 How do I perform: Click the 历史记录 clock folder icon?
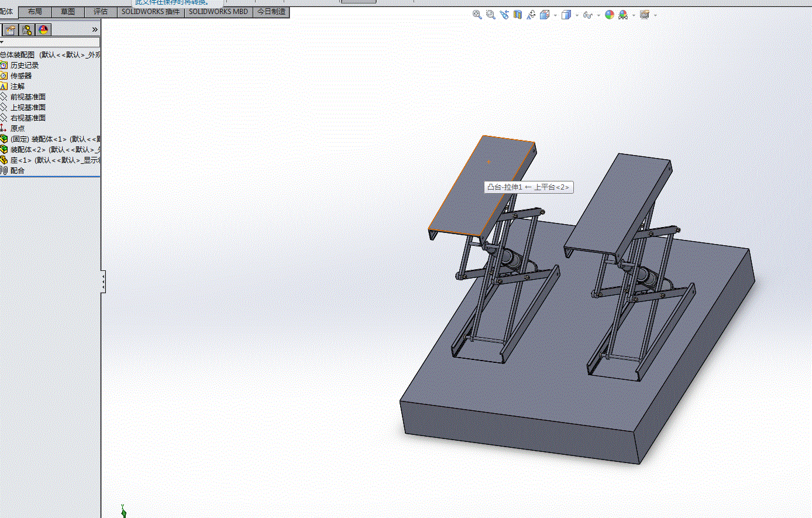coord(4,66)
